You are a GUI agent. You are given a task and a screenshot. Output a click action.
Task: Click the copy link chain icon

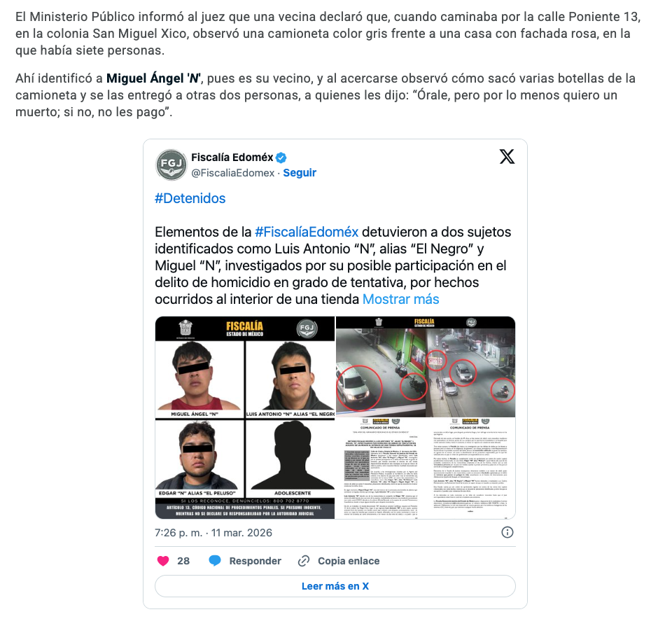point(304,561)
